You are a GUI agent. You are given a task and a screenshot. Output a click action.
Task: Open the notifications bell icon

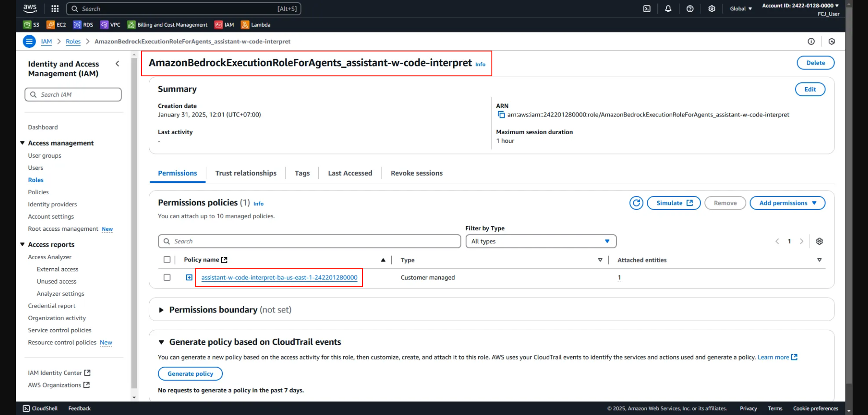coord(668,9)
